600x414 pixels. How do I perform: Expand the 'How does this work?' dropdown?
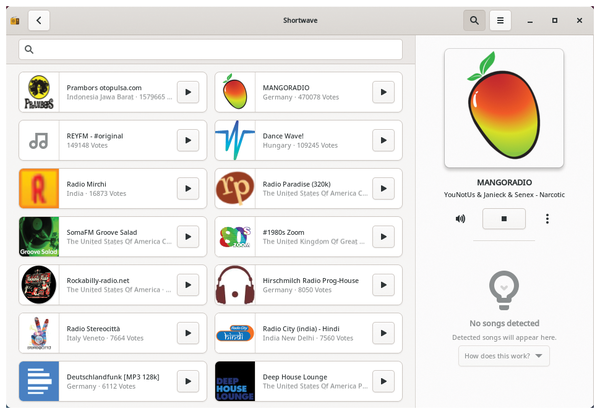coord(504,356)
